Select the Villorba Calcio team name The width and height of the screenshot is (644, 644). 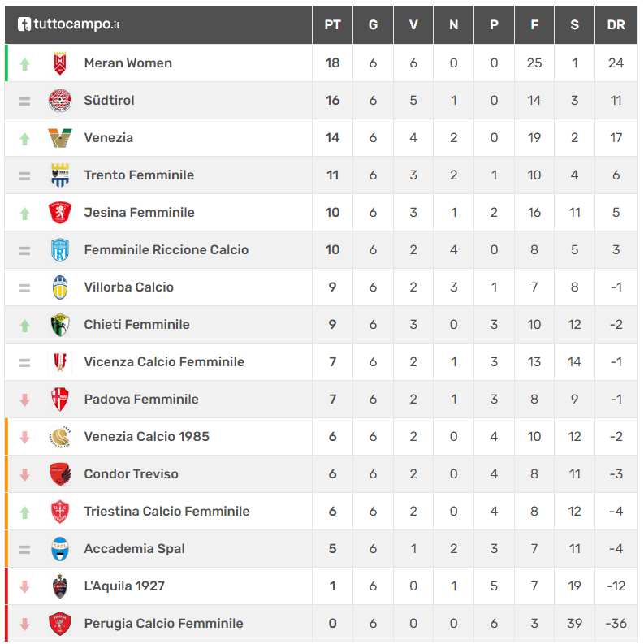point(128,287)
